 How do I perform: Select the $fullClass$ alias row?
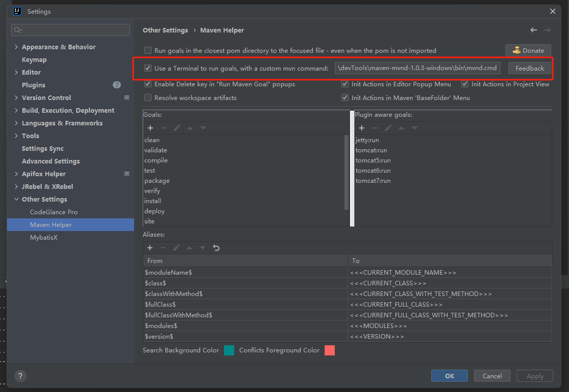[347, 304]
